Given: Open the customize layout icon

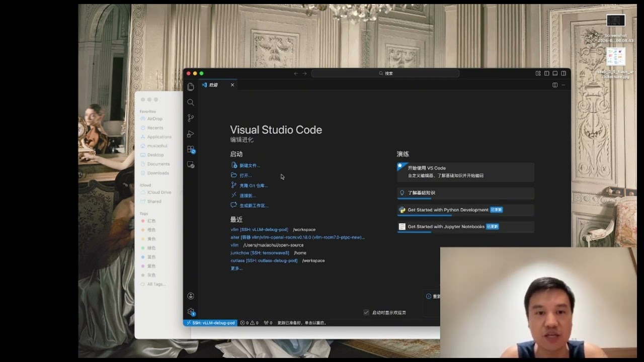Looking at the screenshot, I should tap(538, 73).
